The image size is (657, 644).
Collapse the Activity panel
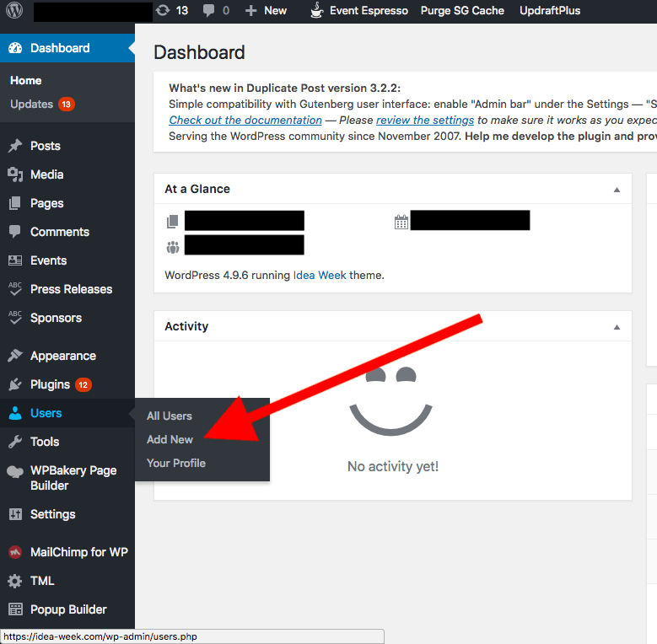[617, 327]
